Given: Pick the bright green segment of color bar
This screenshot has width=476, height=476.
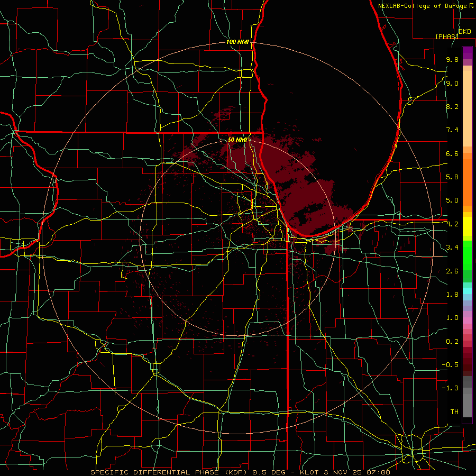Looking at the screenshot, I should coord(467,255).
